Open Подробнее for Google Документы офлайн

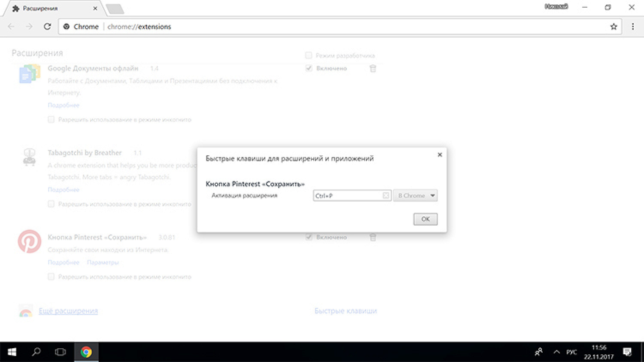point(64,105)
